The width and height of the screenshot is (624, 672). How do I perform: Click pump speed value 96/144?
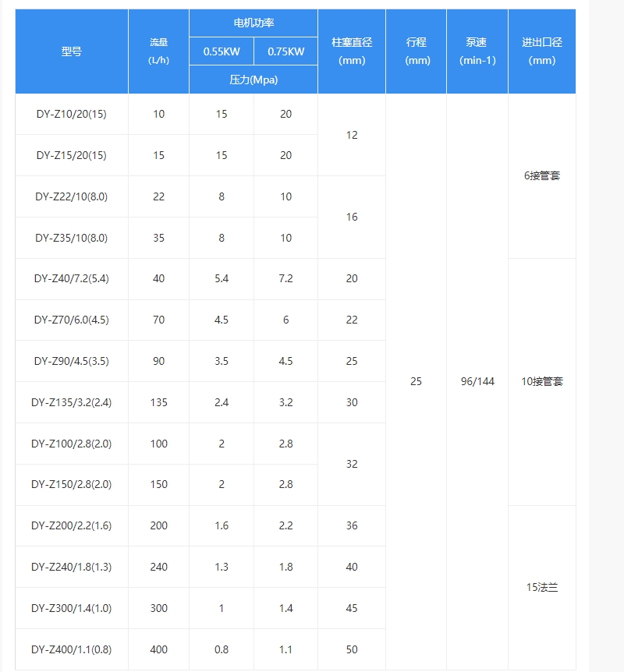pos(477,381)
